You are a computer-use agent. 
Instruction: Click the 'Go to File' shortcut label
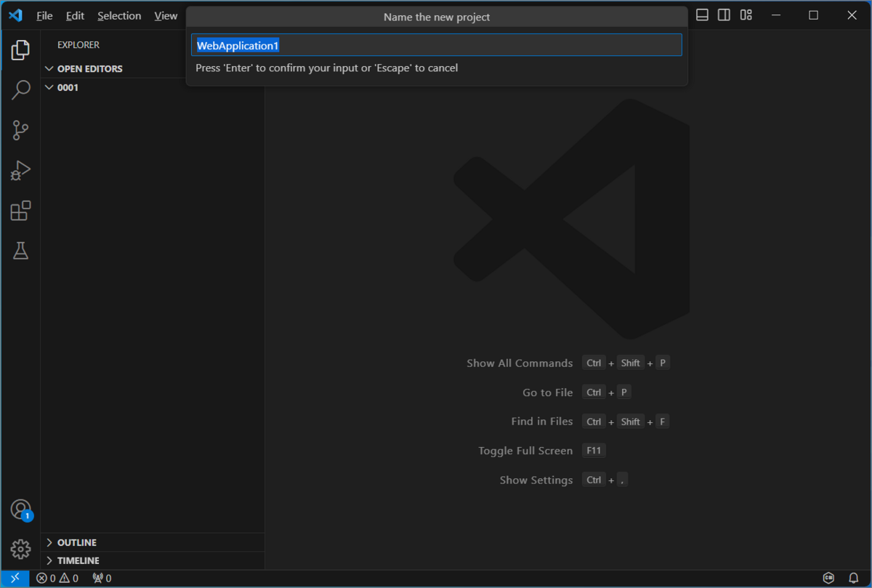pos(548,392)
